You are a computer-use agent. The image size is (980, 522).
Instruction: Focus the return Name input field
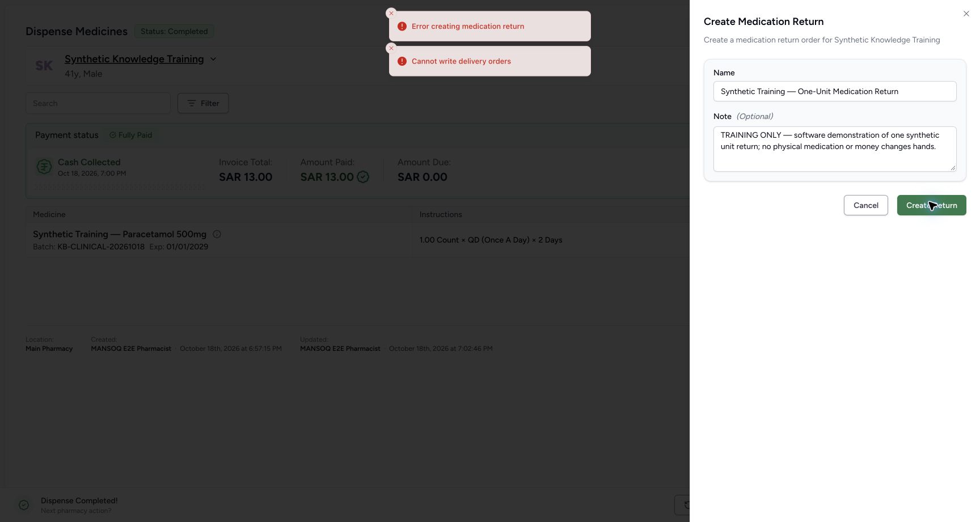pos(835,91)
